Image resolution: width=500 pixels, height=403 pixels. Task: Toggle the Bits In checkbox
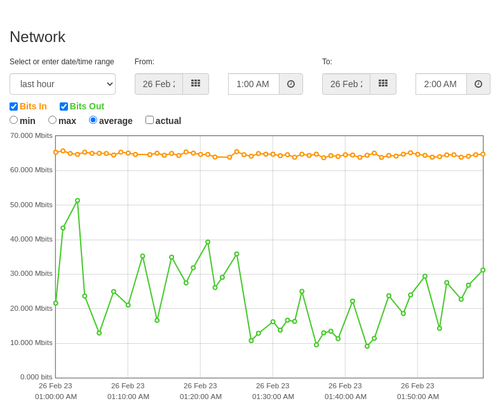[14, 106]
